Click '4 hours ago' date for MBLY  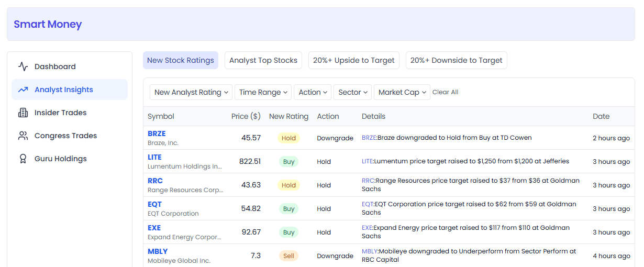pyautogui.click(x=611, y=256)
